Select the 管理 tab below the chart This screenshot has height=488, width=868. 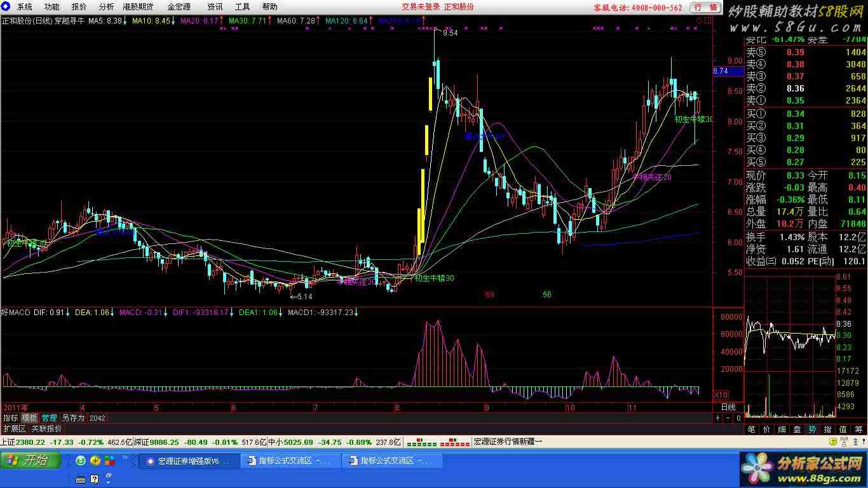49,418
